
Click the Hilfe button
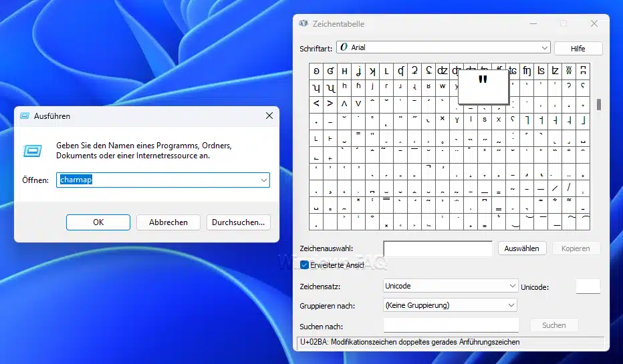(578, 49)
